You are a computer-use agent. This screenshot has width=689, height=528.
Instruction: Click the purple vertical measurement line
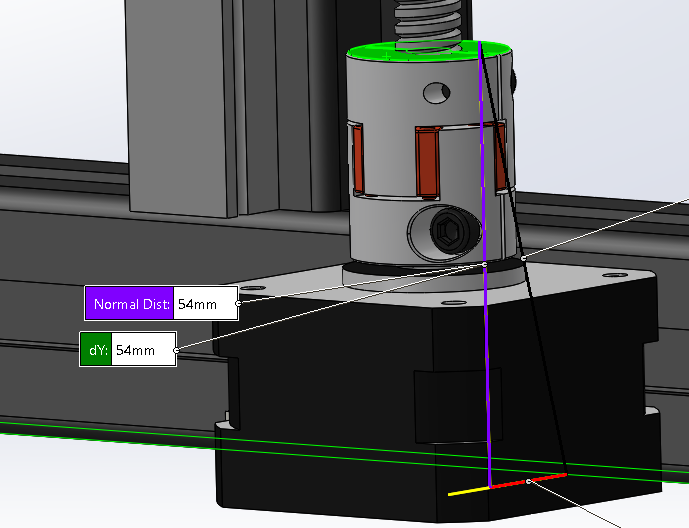pos(486,350)
